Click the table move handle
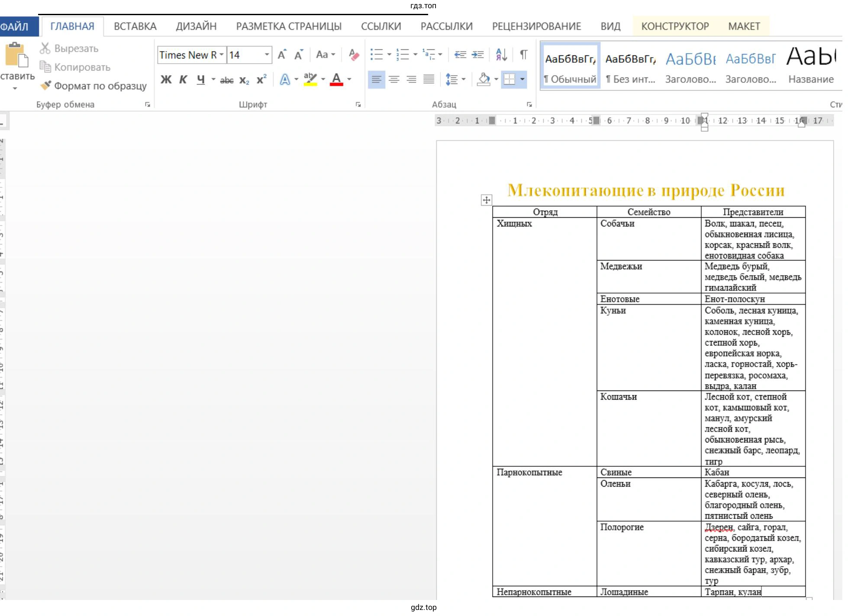The width and height of the screenshot is (848, 616). (486, 200)
